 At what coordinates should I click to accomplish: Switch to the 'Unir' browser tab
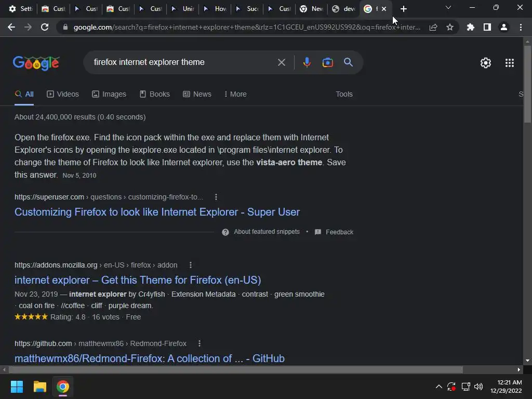coord(183,9)
